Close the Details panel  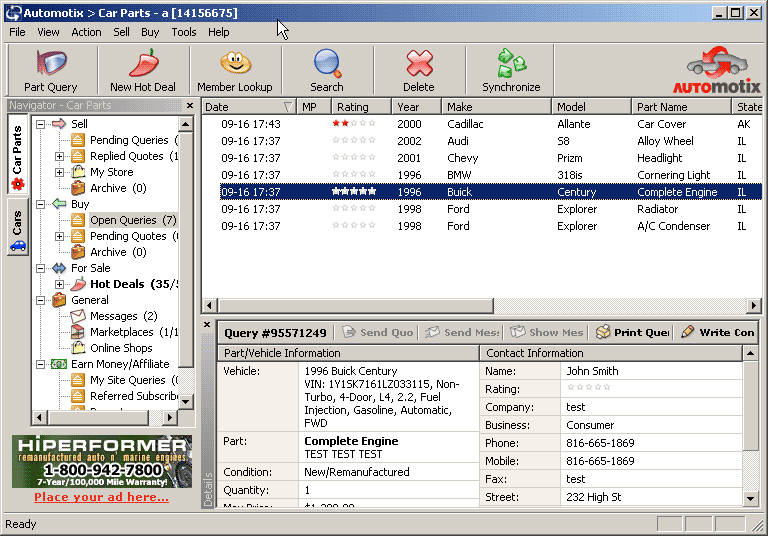coord(207,324)
